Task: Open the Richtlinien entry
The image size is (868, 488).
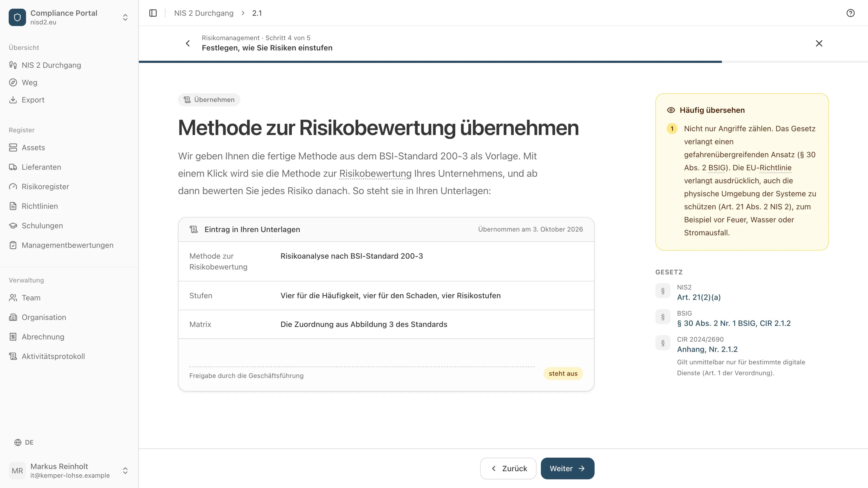Action: (40, 206)
